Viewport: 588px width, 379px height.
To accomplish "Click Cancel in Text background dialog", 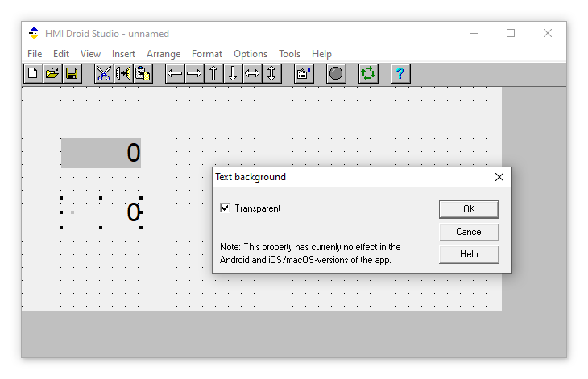I will point(469,232).
